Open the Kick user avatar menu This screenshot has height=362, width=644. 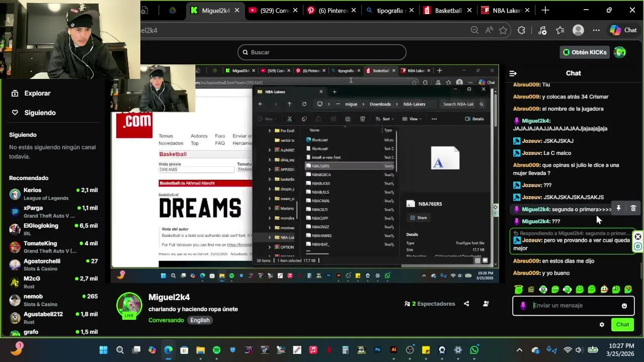[620, 52]
